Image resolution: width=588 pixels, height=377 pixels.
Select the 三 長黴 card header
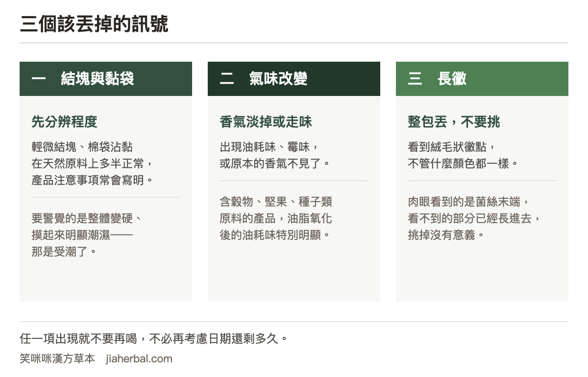coord(482,79)
